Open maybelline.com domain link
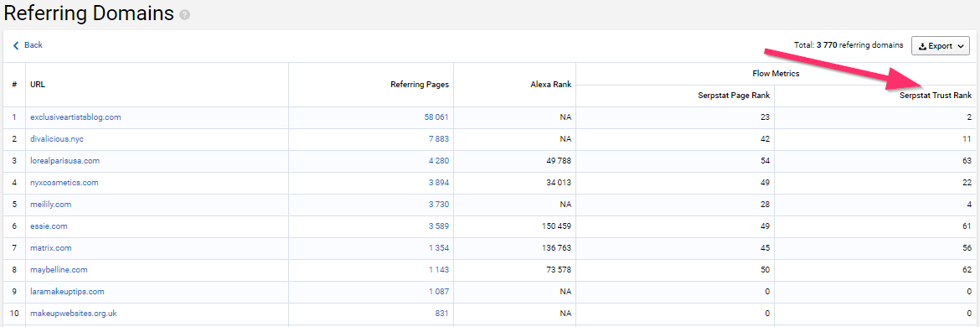This screenshot has height=327, width=980. pyautogui.click(x=59, y=270)
